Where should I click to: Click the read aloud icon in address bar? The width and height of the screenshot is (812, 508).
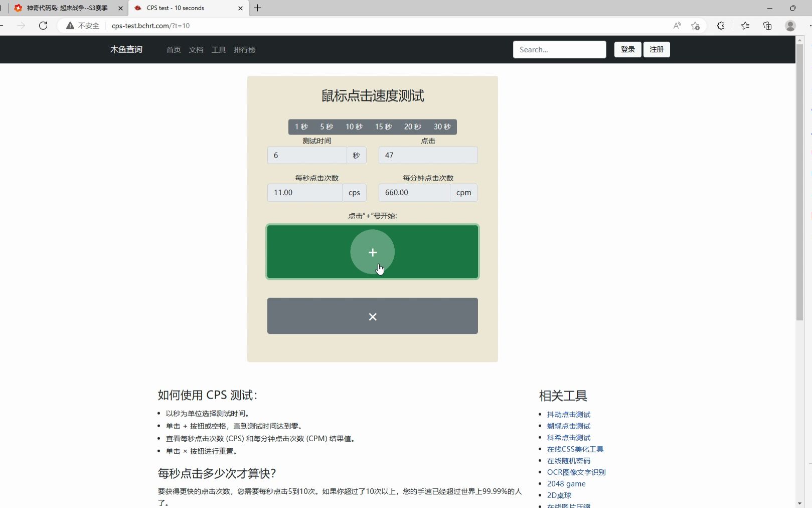pos(677,26)
